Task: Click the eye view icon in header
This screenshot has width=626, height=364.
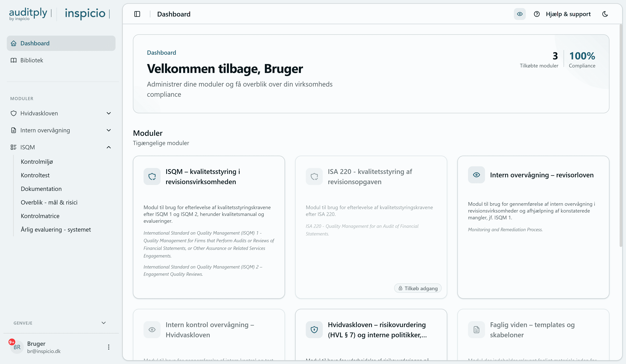Action: (520, 14)
